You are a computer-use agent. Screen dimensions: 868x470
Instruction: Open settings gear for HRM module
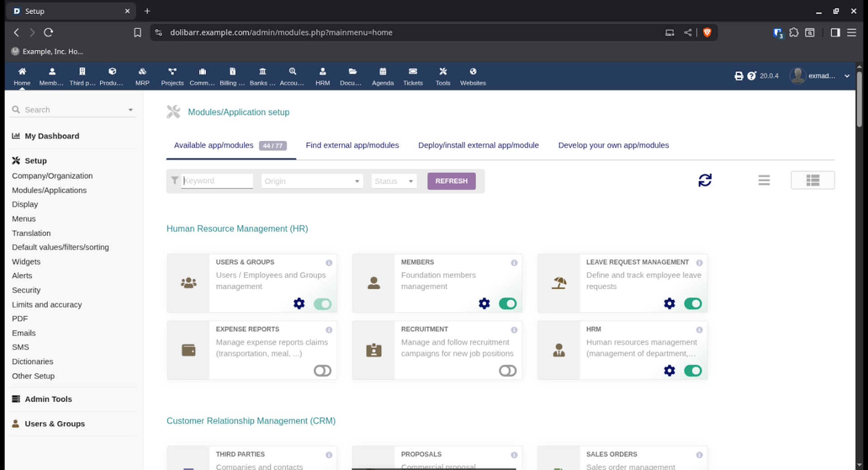point(669,371)
